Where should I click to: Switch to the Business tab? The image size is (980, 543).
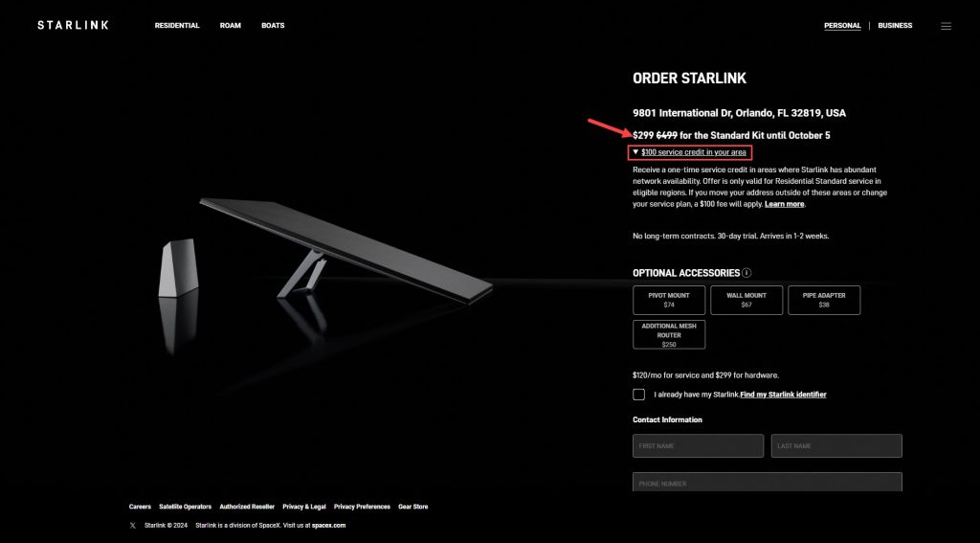(895, 26)
